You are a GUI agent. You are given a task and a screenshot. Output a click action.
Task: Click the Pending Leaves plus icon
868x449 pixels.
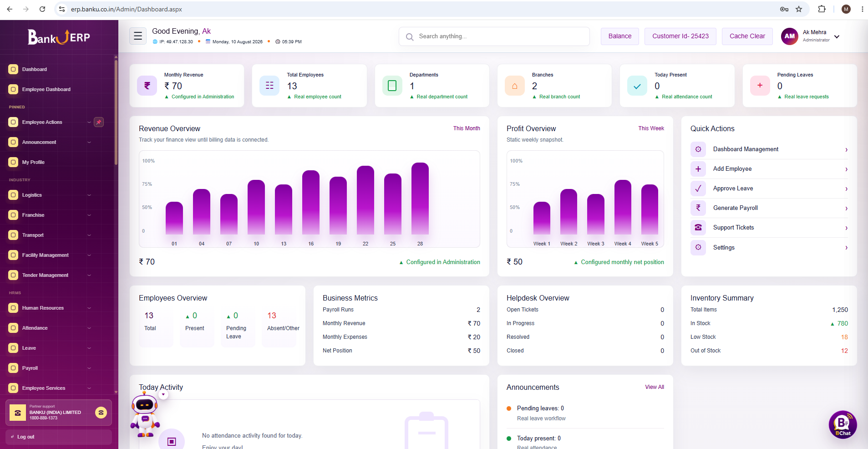(x=760, y=86)
